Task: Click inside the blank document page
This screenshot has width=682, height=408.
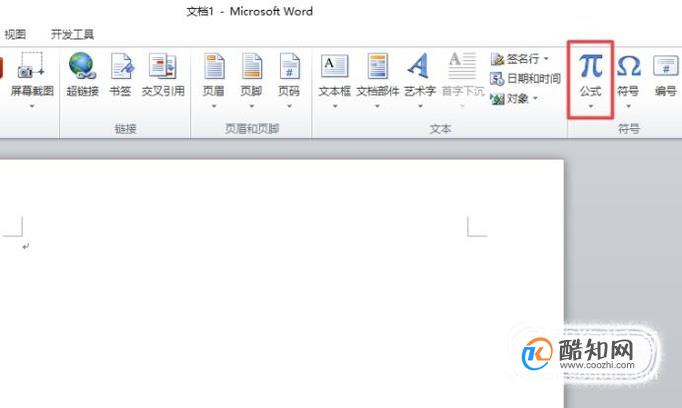Action: (x=282, y=283)
